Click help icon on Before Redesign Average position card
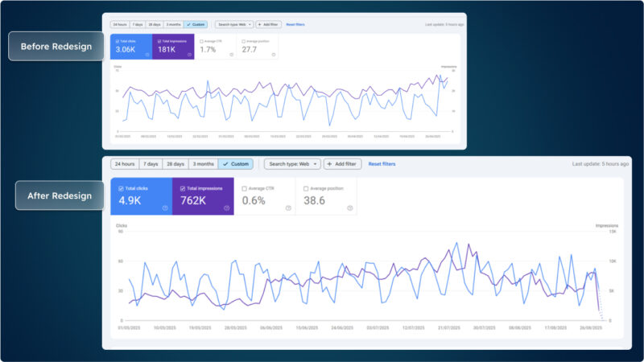Viewport: 644px width, 362px height. click(x=274, y=55)
